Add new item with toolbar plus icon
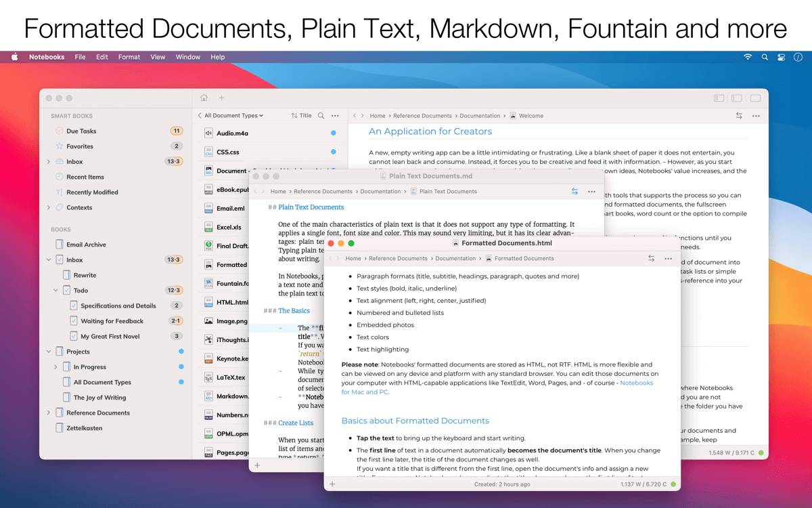Screen dimensions: 812x508 pos(221,98)
